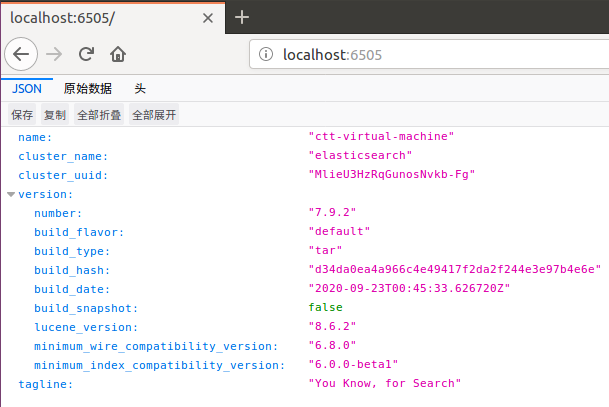Select the build_type key
The width and height of the screenshot is (609, 407).
(72, 251)
